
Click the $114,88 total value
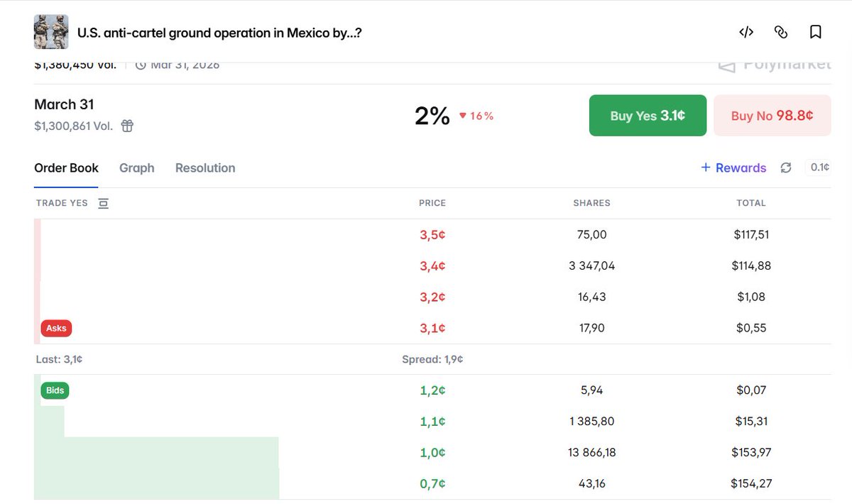[751, 265]
